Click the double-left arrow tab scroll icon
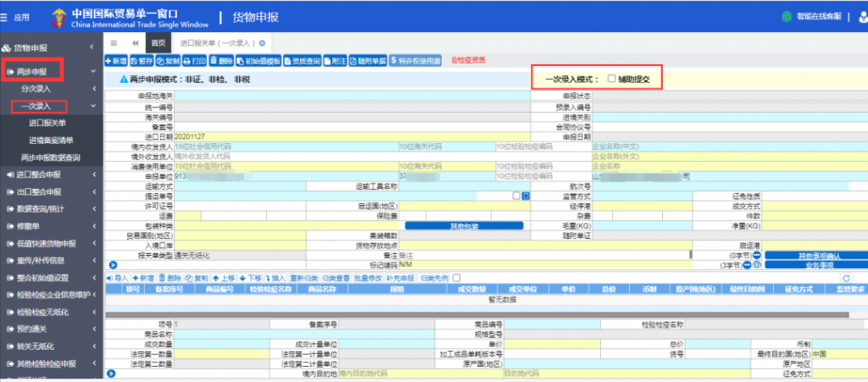The width and height of the screenshot is (868, 382). point(135,42)
